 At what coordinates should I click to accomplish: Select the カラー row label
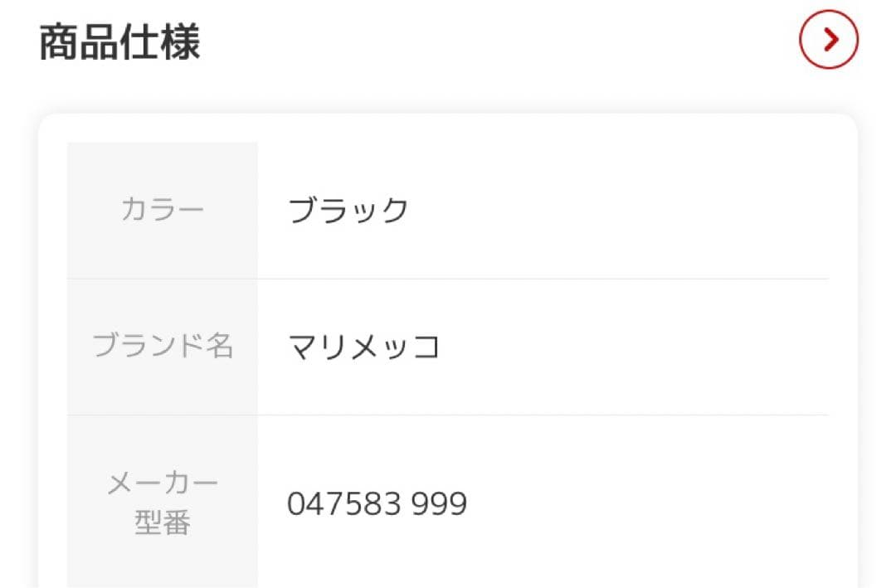tap(163, 209)
